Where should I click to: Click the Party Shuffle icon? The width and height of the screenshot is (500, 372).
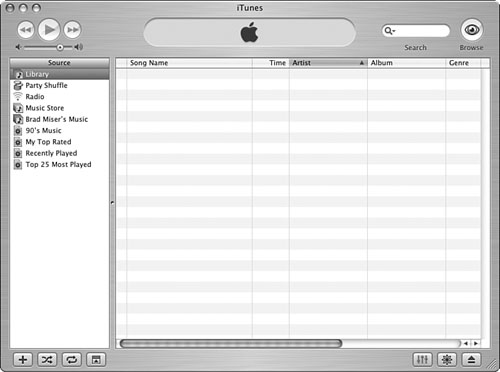tap(18, 85)
